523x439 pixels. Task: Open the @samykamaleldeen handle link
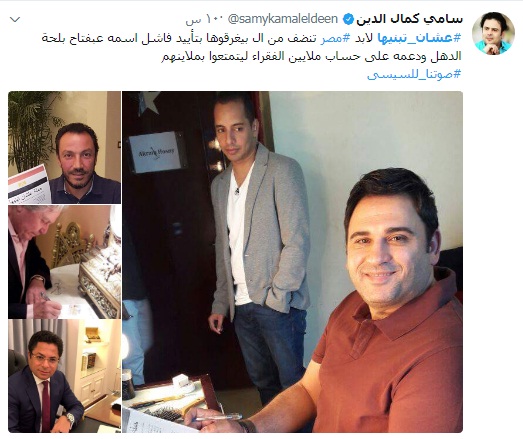pyautogui.click(x=283, y=19)
